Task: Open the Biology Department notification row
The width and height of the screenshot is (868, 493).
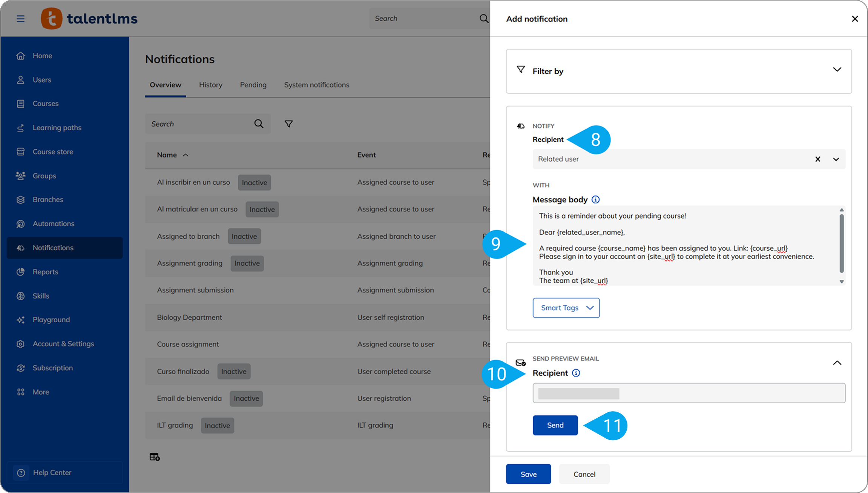Action: pos(317,317)
